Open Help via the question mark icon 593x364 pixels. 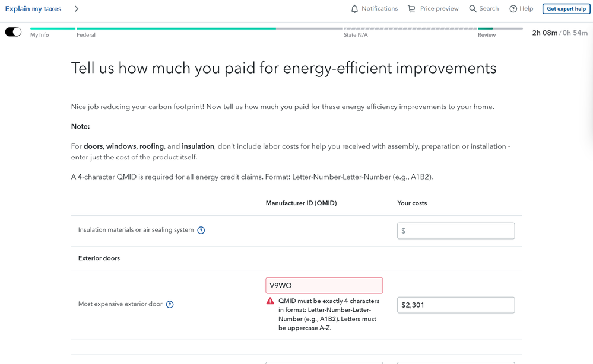[x=513, y=9]
